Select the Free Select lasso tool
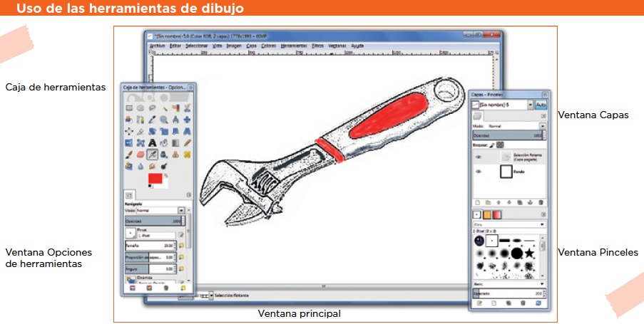Screen dimensions: 644x324 152,108
